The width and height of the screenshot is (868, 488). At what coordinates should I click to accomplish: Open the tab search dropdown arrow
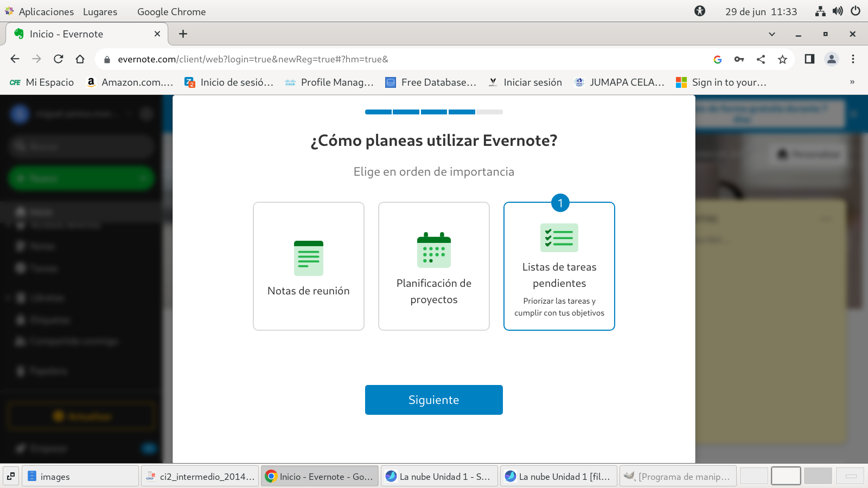(771, 34)
